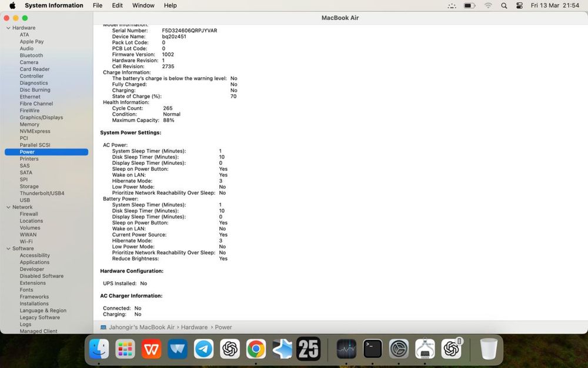Viewport: 588px width, 368px height.
Task: Select Logs under Software
Action: coord(25,324)
